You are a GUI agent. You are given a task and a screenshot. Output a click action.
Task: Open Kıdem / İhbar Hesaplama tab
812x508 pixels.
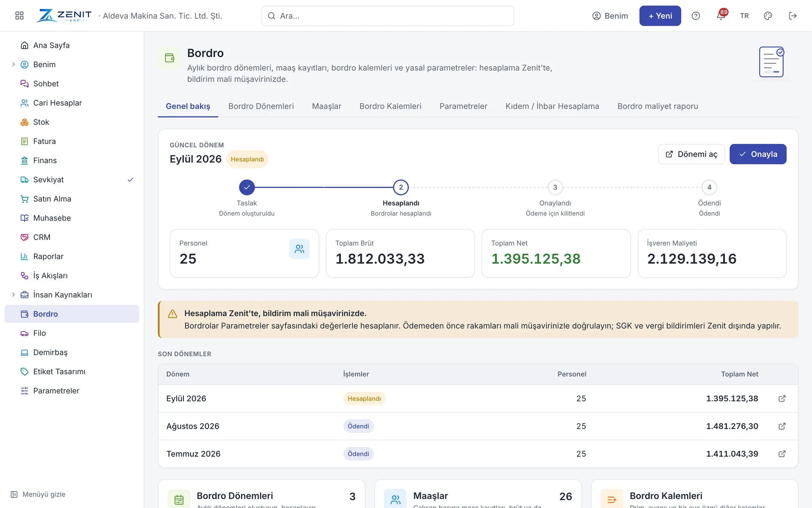click(552, 106)
